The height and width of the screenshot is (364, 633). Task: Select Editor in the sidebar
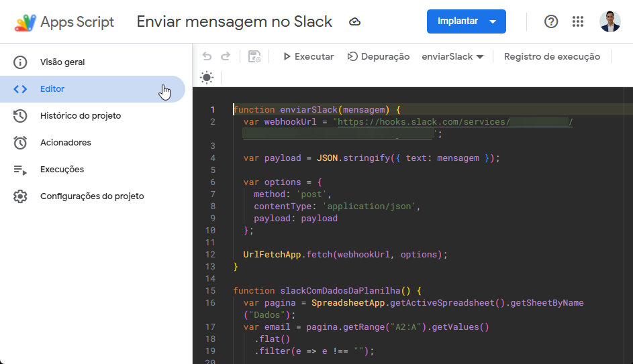52,89
